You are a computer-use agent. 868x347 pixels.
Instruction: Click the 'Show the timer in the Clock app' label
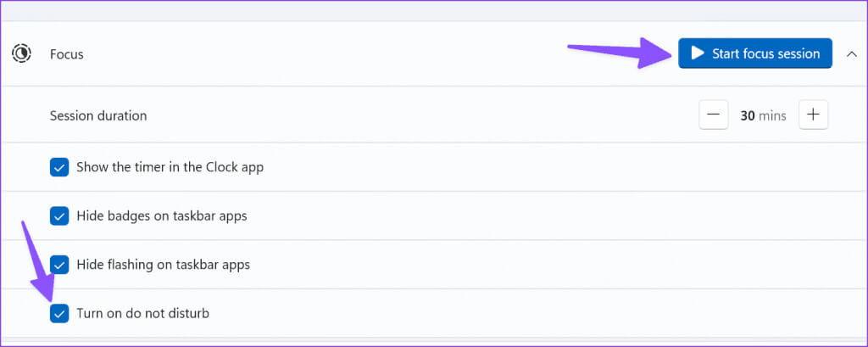[170, 167]
